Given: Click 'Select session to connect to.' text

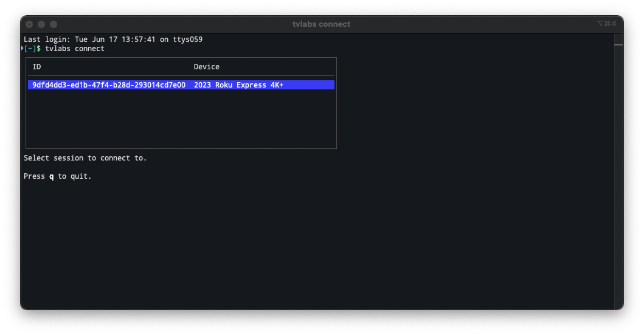Looking at the screenshot, I should (x=85, y=158).
